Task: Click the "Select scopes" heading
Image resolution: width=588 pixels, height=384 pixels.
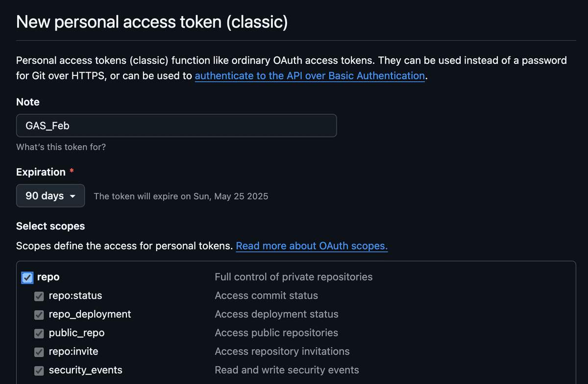Action: tap(50, 226)
